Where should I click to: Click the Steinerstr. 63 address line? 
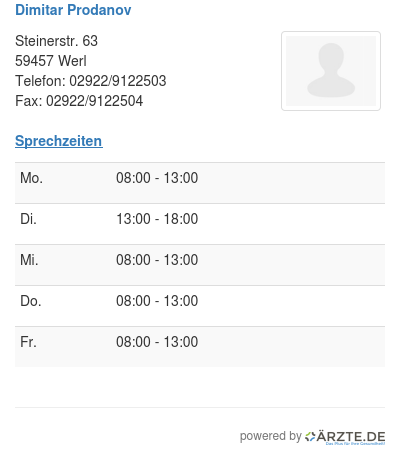click(56, 41)
